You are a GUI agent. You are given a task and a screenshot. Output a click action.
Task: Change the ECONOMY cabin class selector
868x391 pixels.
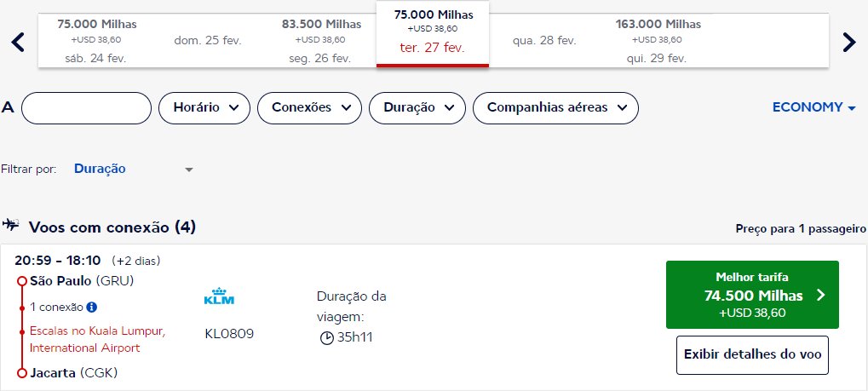click(x=813, y=107)
